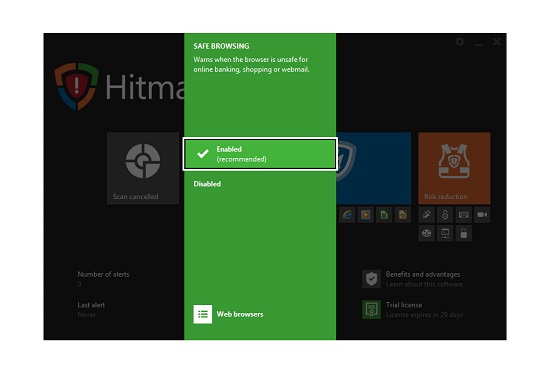Click the syringe process protection icon
Viewport: 550px width, 386px height.
point(427,215)
